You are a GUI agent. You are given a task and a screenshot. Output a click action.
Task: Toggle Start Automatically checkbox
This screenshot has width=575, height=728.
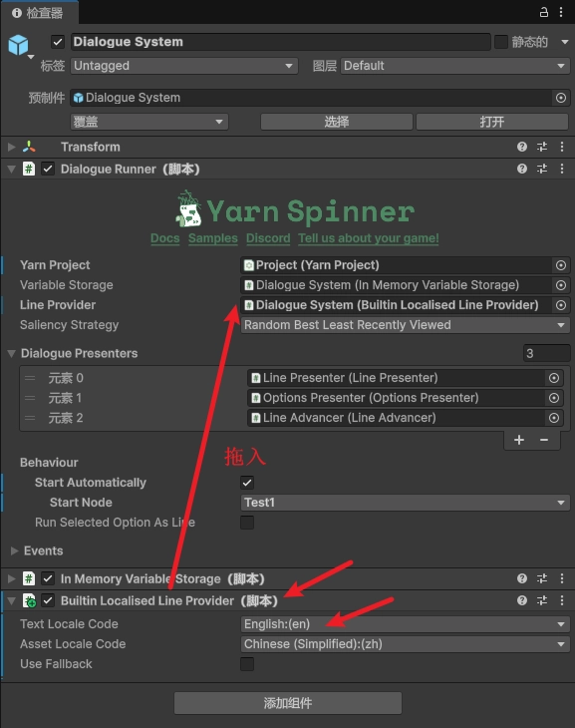coord(247,483)
